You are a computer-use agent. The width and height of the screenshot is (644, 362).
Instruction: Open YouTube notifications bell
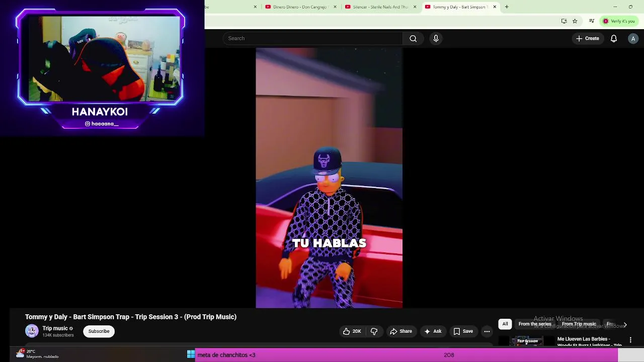(x=614, y=38)
